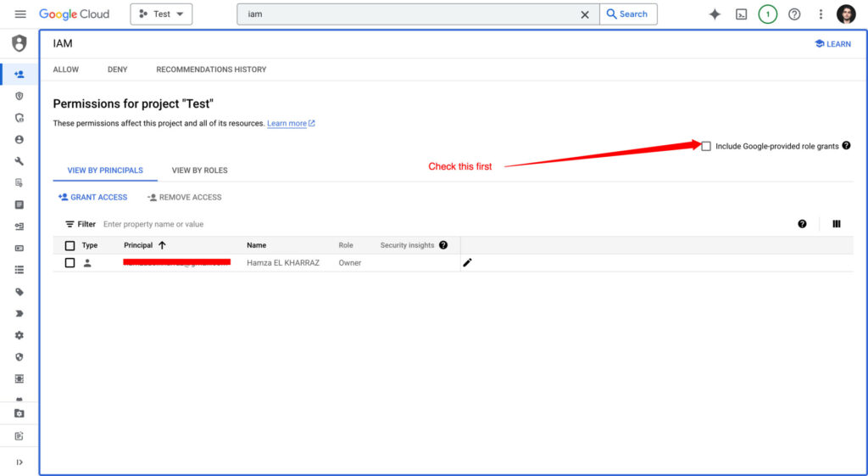Click the Grant Access button
Image resolution: width=868 pixels, height=476 pixels.
click(x=92, y=197)
